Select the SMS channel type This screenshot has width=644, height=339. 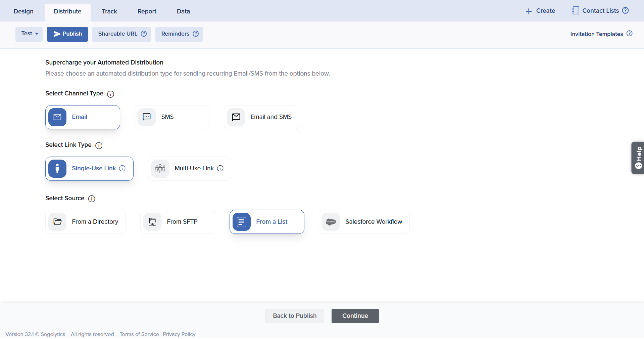coord(172,117)
